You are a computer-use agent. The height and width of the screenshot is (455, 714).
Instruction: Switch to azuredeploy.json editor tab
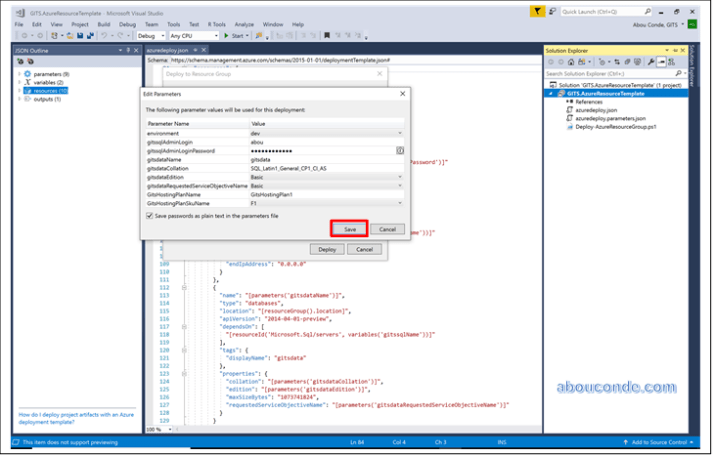(166, 48)
